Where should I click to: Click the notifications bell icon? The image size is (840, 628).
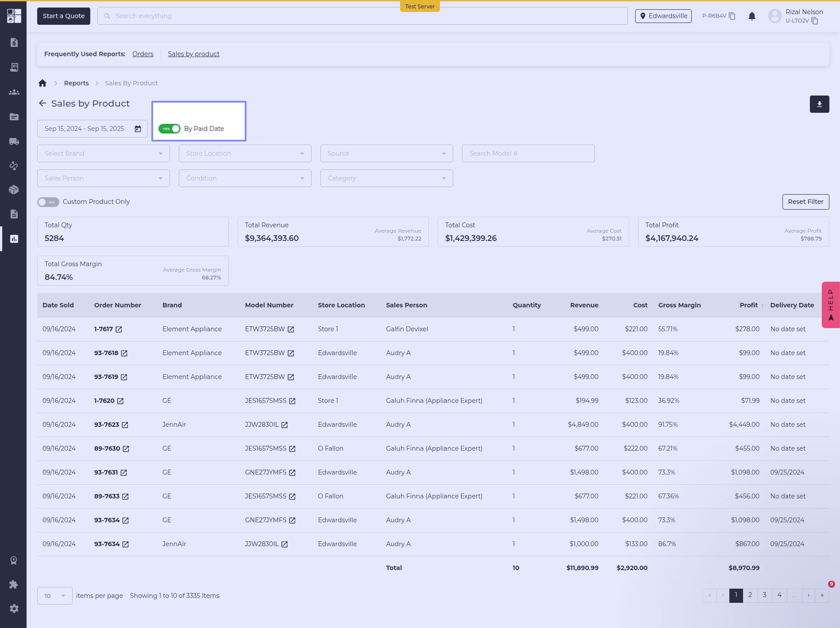click(x=752, y=16)
